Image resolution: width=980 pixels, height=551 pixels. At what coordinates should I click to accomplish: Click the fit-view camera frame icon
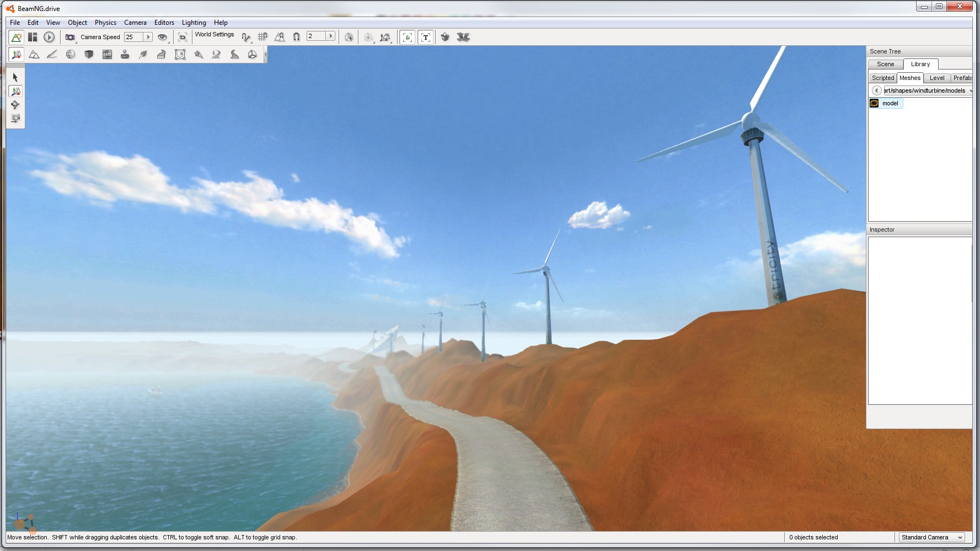183,37
